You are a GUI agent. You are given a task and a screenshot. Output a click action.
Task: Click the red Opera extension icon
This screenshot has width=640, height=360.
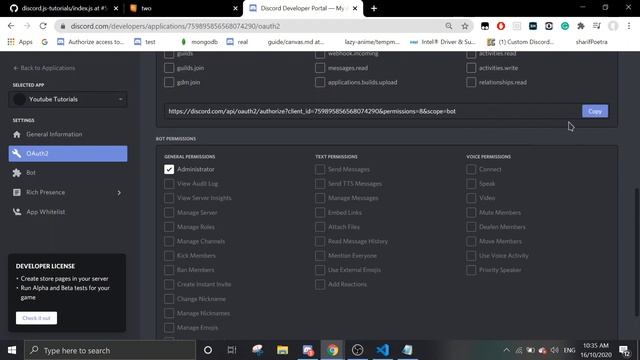click(501, 26)
